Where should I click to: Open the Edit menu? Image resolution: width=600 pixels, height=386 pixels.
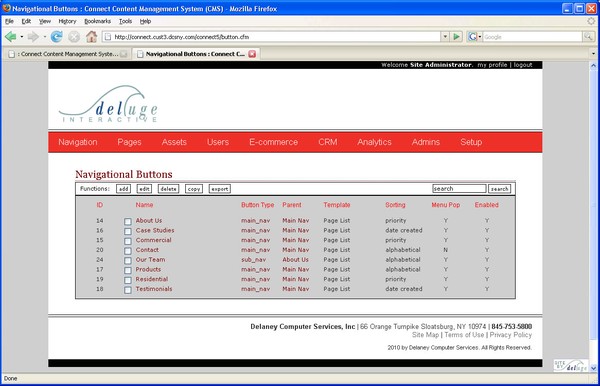pyautogui.click(x=26, y=21)
